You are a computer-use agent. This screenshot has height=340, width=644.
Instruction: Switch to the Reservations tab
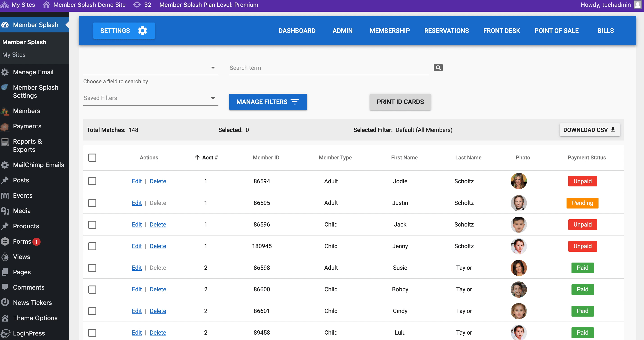(446, 30)
